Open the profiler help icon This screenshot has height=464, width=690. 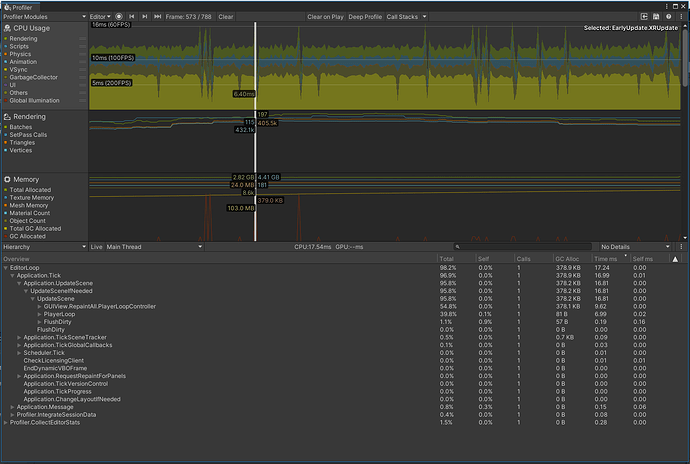tap(669, 17)
